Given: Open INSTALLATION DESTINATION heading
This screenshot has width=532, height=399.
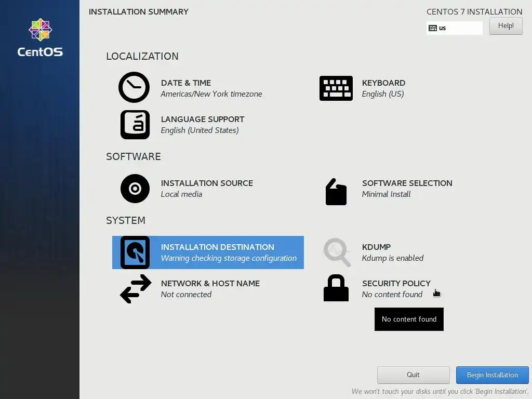Looking at the screenshot, I should point(218,247).
